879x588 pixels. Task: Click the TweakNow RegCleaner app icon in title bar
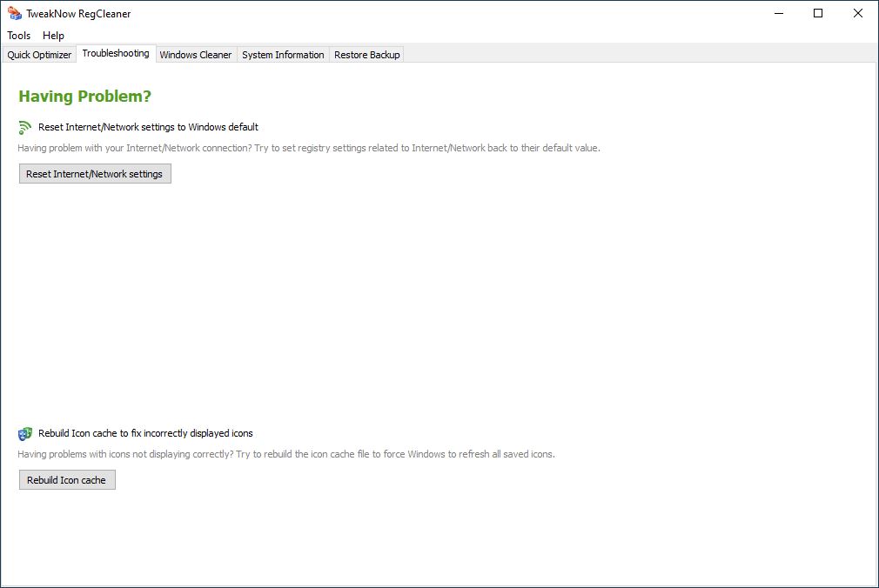tap(14, 13)
